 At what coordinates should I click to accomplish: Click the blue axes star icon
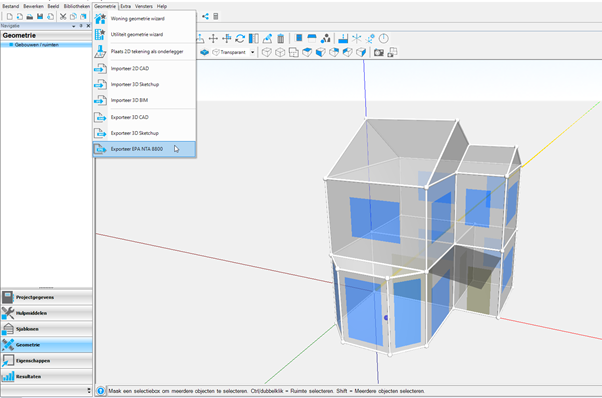(357, 38)
